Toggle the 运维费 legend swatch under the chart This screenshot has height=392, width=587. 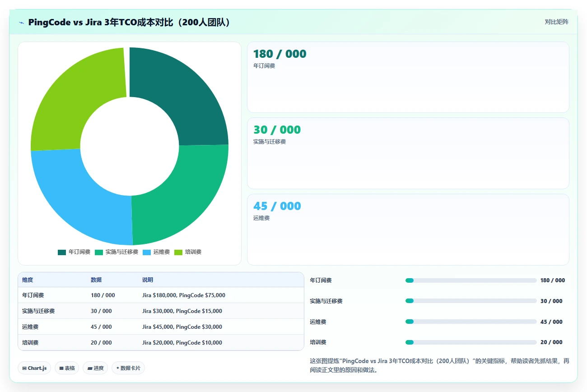pyautogui.click(x=147, y=252)
